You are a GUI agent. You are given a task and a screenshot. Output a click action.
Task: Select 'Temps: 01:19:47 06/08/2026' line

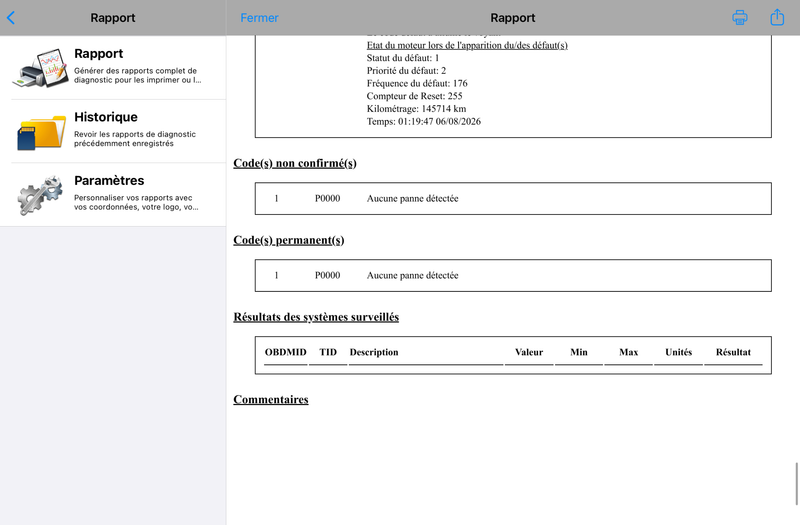(423, 121)
